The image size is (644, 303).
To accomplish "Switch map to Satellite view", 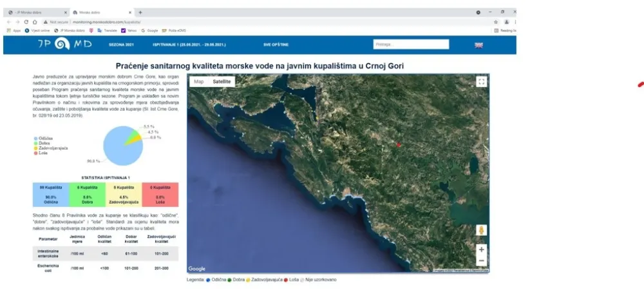I will coord(222,81).
